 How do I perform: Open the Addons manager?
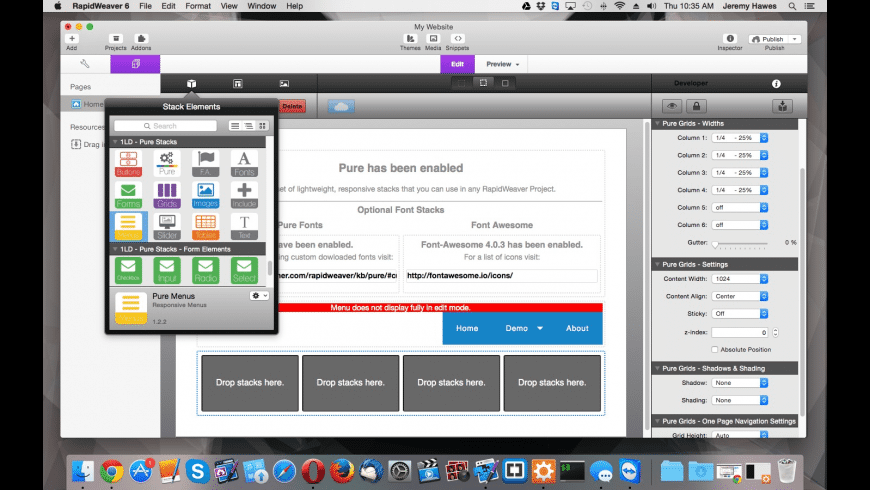[141, 42]
